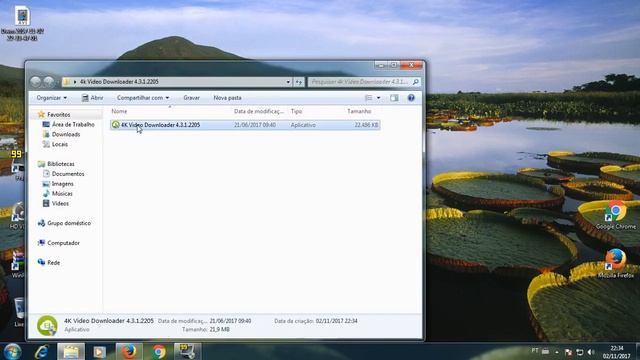Open Locais in the sidebar
The width and height of the screenshot is (640, 360).
[60, 144]
